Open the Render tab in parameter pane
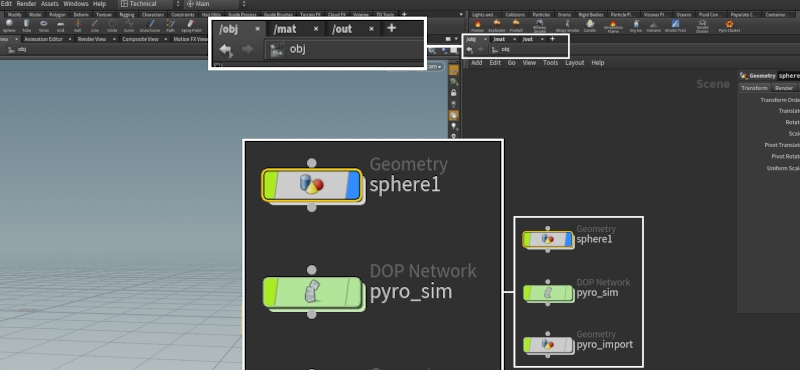The image size is (800, 370). [x=784, y=88]
